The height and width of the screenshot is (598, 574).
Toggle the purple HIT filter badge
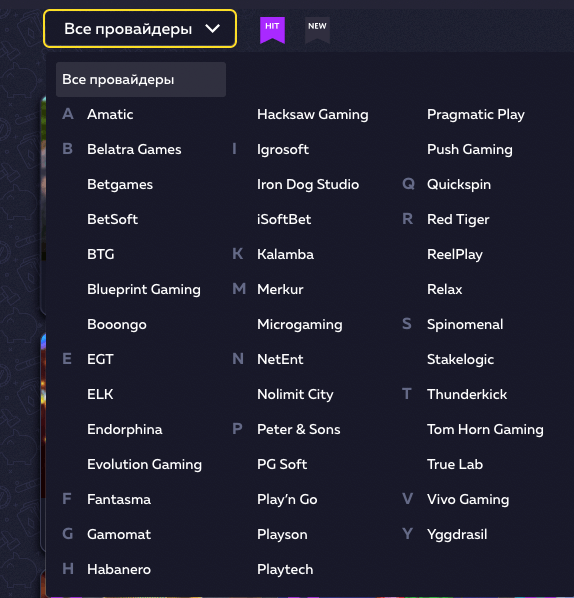[272, 30]
